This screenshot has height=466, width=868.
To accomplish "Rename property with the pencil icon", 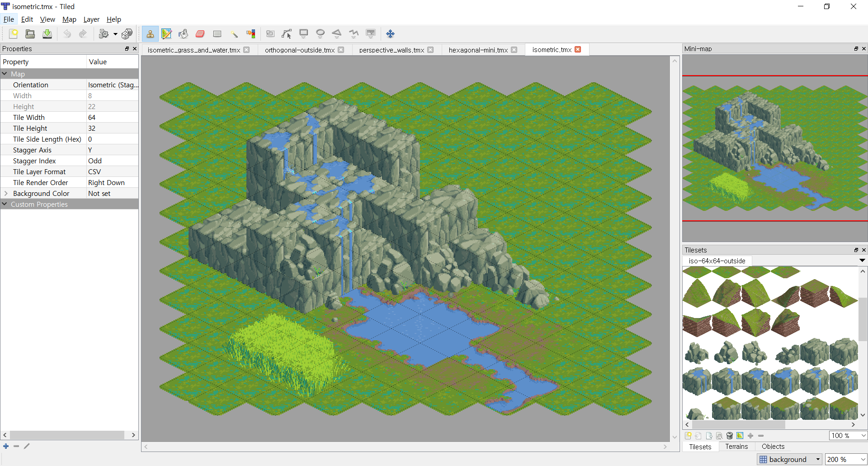I will pos(27,446).
